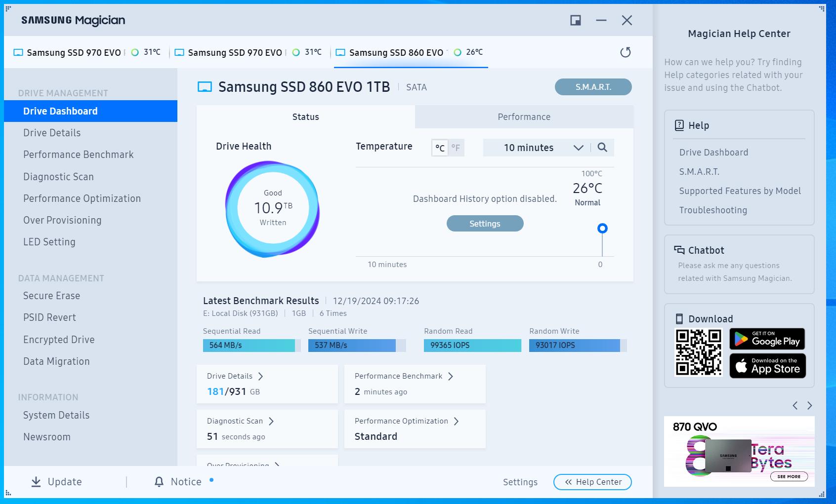Click the drive icon beside Samsung SSD 860 EVO 1TB

(x=205, y=87)
